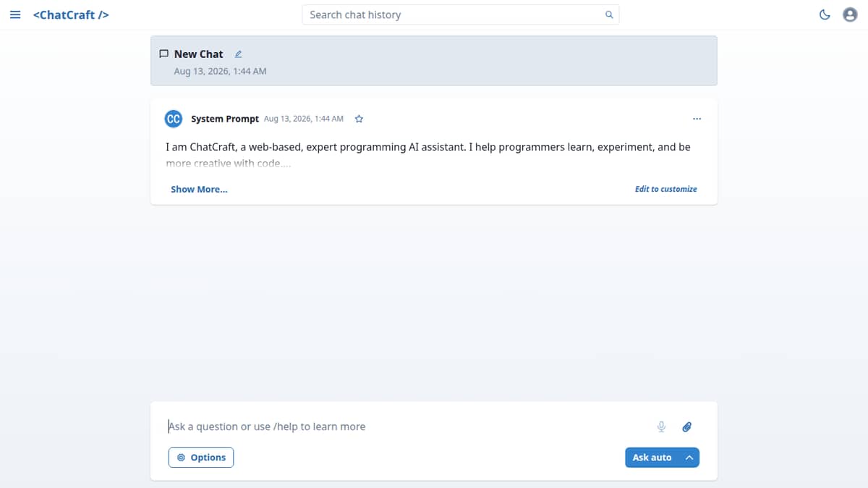Open the hamburger sidebar menu
The height and width of the screenshot is (488, 868).
(x=15, y=14)
